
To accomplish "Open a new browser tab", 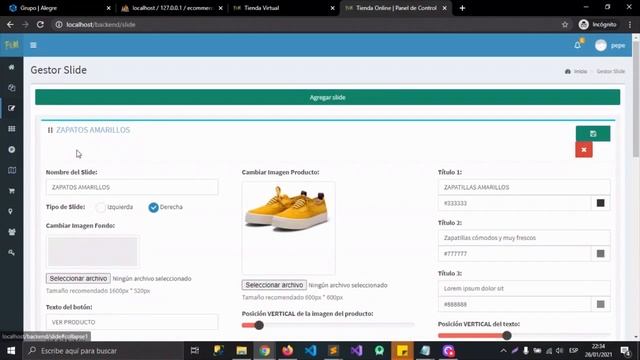I will [462, 8].
